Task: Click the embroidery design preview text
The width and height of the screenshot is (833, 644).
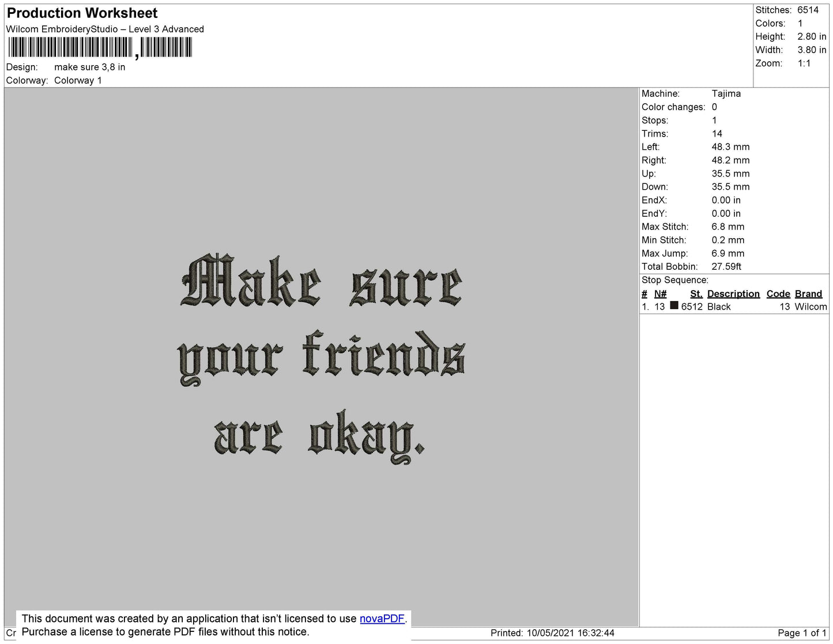Action: [x=322, y=359]
